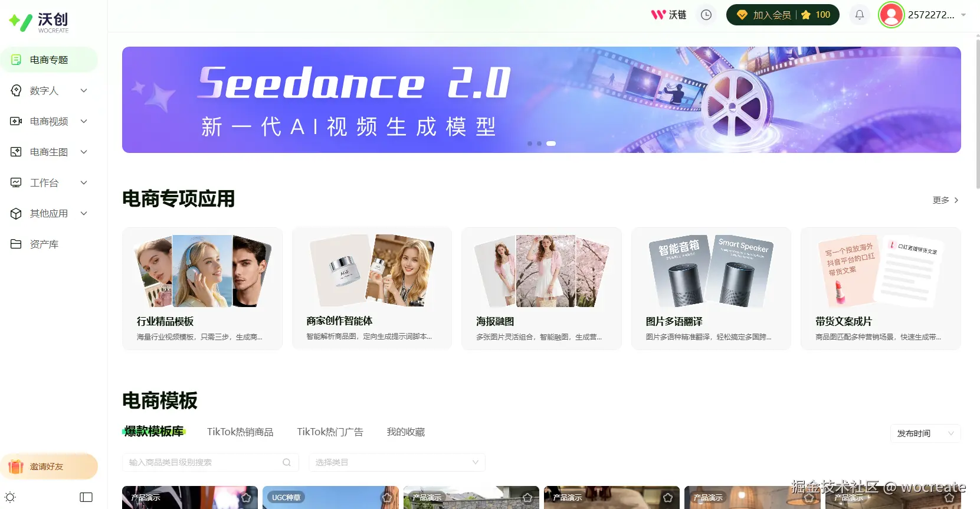Open the notification bell
Image resolution: width=980 pixels, height=509 pixels.
click(x=860, y=15)
